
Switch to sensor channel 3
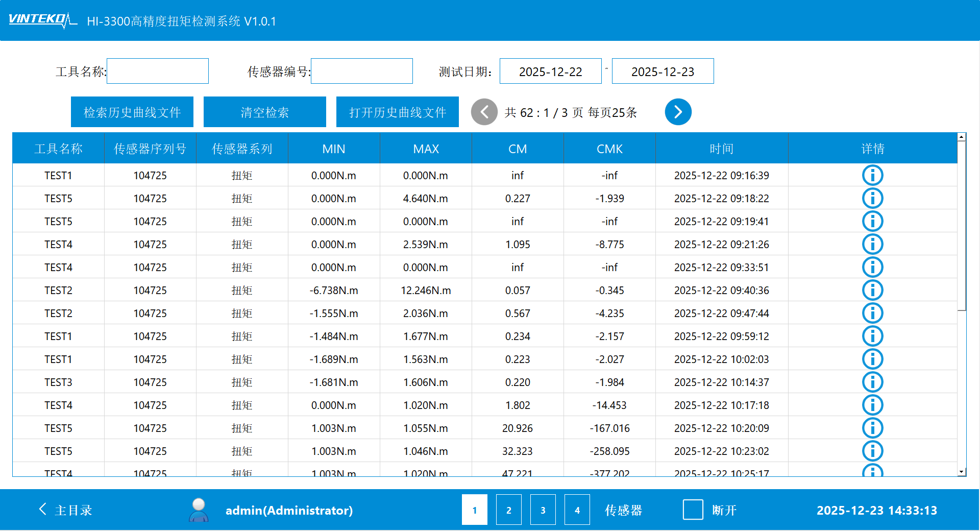[x=543, y=510]
